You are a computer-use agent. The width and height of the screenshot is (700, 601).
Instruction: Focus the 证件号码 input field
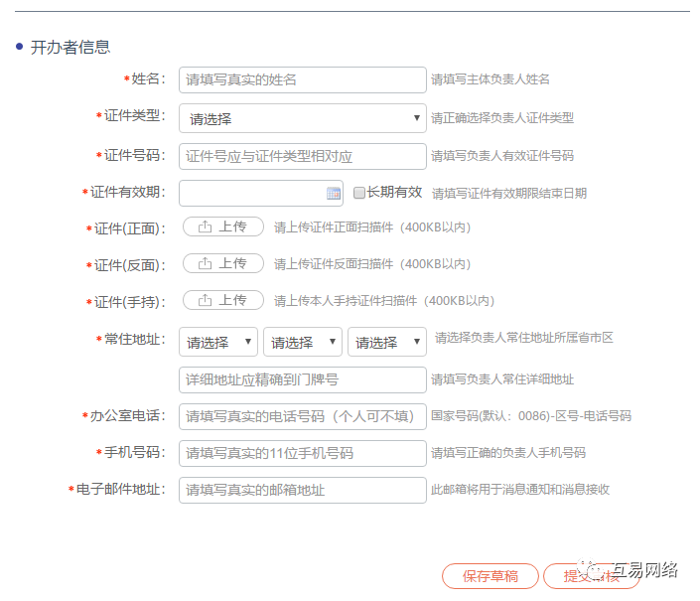point(302,156)
